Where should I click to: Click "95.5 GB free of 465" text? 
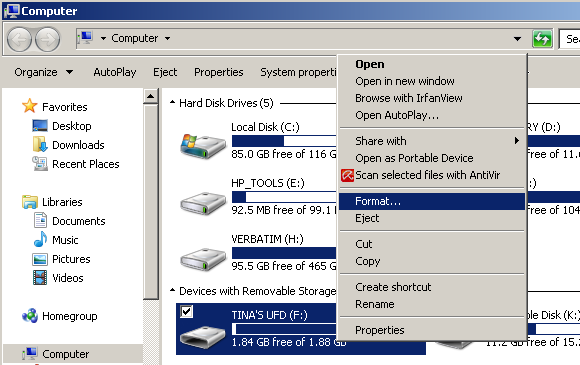(x=279, y=266)
